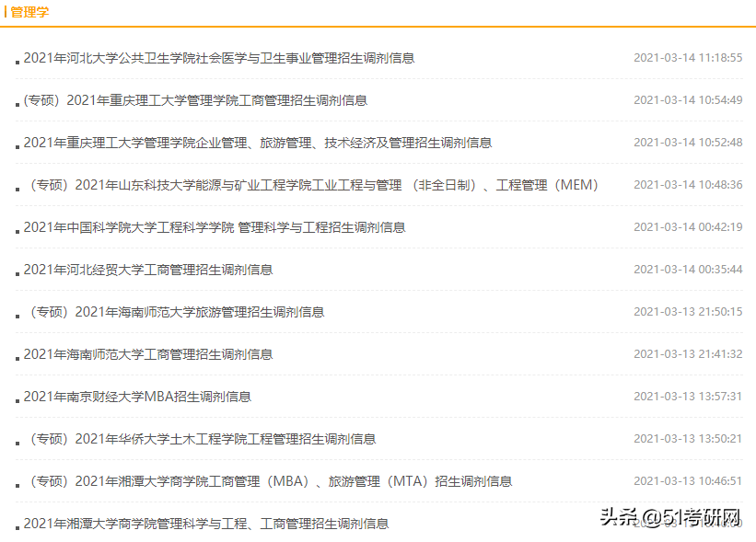The width and height of the screenshot is (756, 542).
Task: Click the bullet icon before 华侨大学 entry
Action: [16, 442]
